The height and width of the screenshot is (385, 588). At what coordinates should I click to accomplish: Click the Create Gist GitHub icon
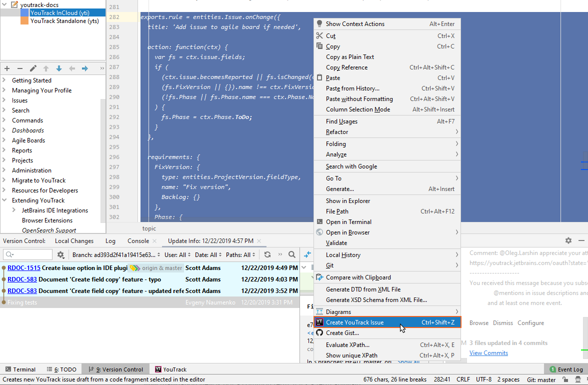319,333
